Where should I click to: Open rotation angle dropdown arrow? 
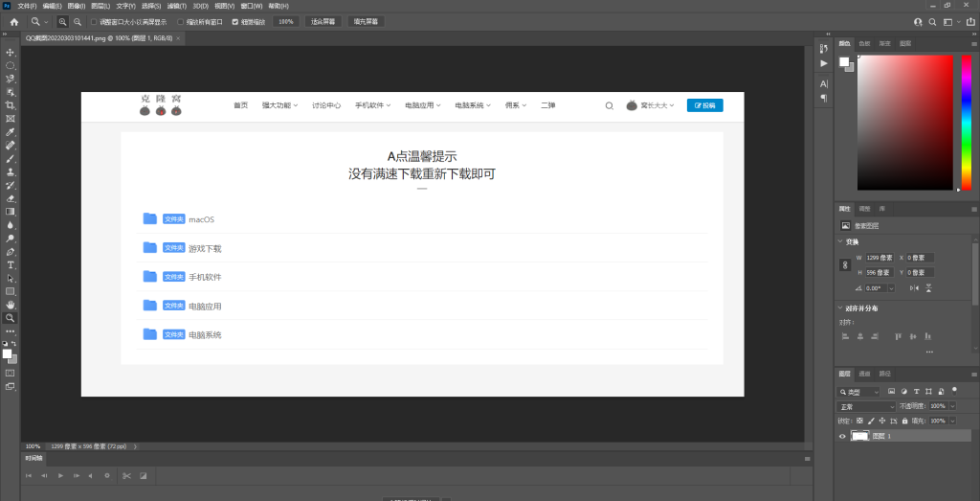pos(891,287)
